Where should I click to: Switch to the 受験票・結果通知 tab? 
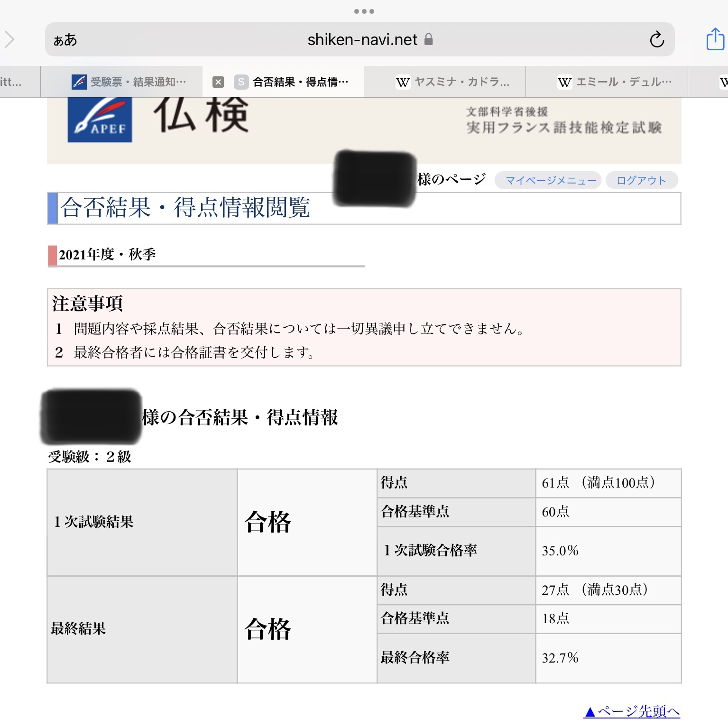[x=121, y=82]
